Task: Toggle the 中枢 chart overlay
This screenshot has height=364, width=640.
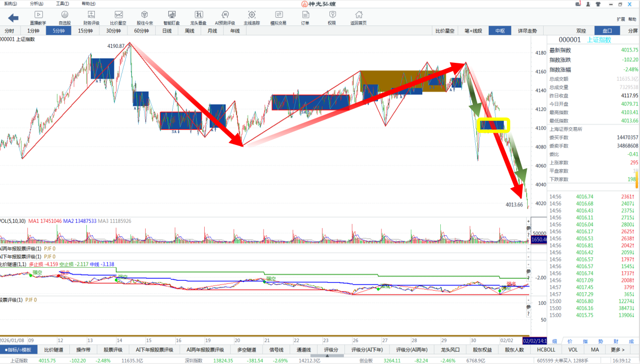Action: 500,31
